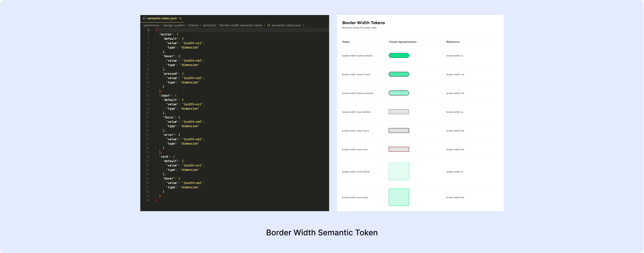Screen dimensions: 644x253
Task: Click Border-width semantic token breadcrumb
Action: click(x=241, y=25)
